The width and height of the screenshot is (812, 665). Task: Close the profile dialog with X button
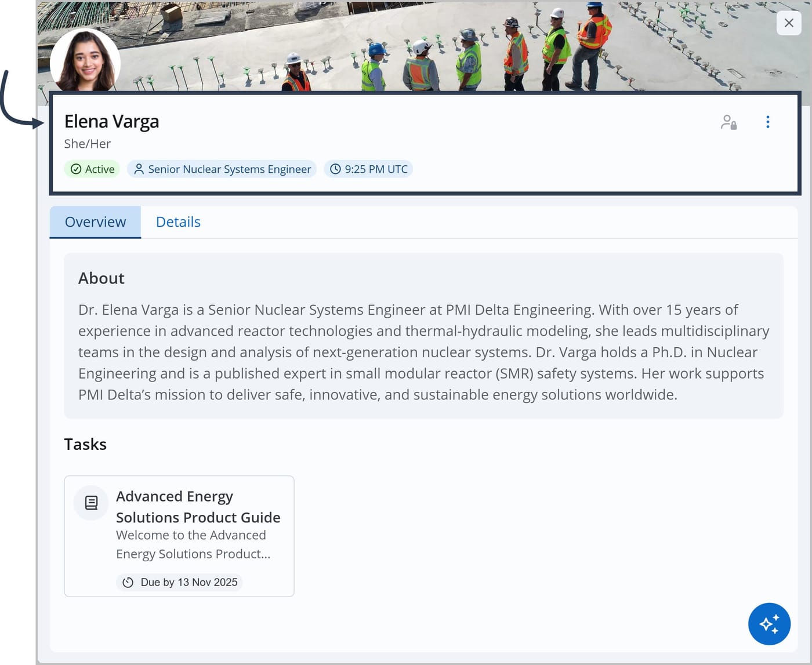tap(789, 23)
